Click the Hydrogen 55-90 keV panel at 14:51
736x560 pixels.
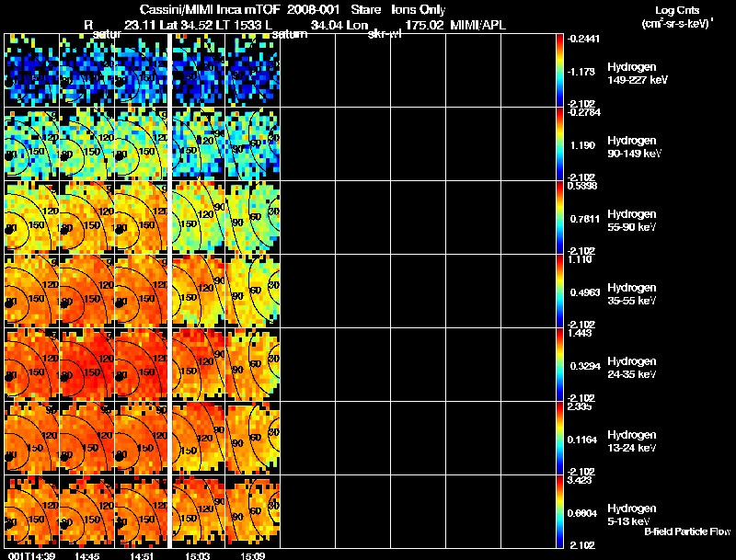pyautogui.click(x=142, y=218)
